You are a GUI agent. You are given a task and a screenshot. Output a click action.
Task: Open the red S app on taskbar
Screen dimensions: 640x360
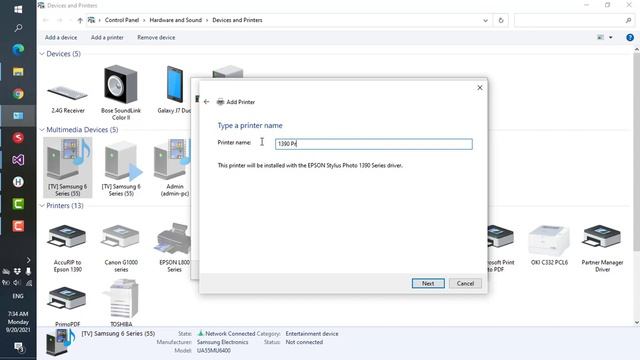[18, 138]
